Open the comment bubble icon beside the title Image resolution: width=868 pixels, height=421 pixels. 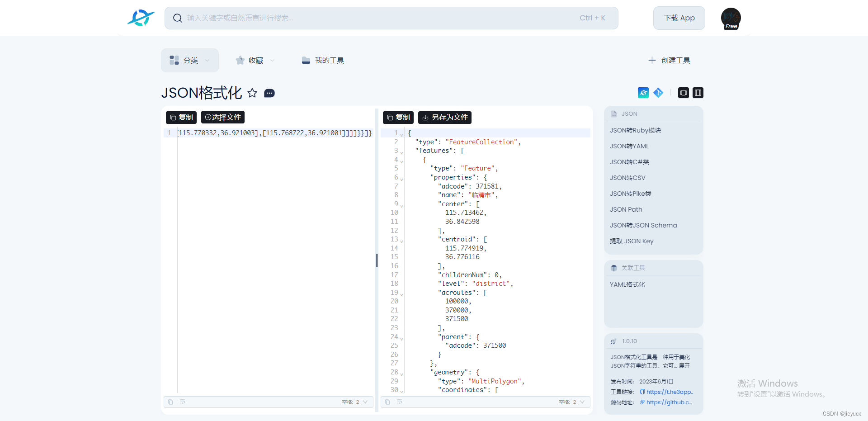[x=269, y=93]
